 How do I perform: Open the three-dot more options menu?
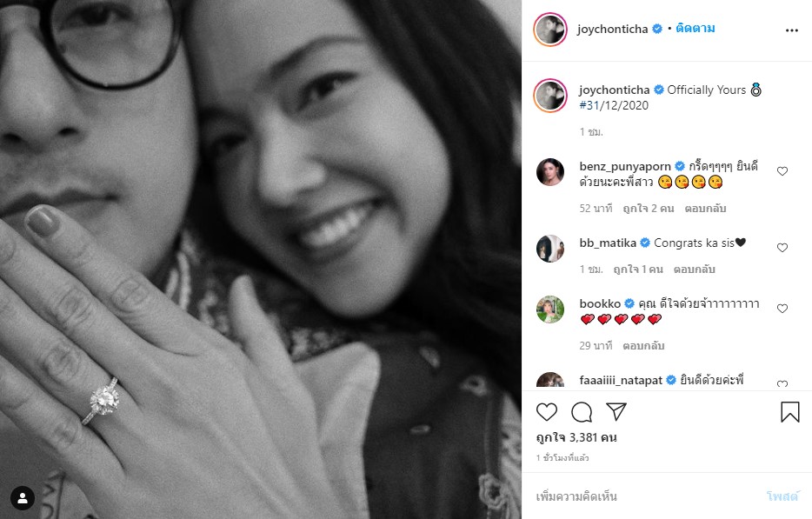(x=792, y=30)
